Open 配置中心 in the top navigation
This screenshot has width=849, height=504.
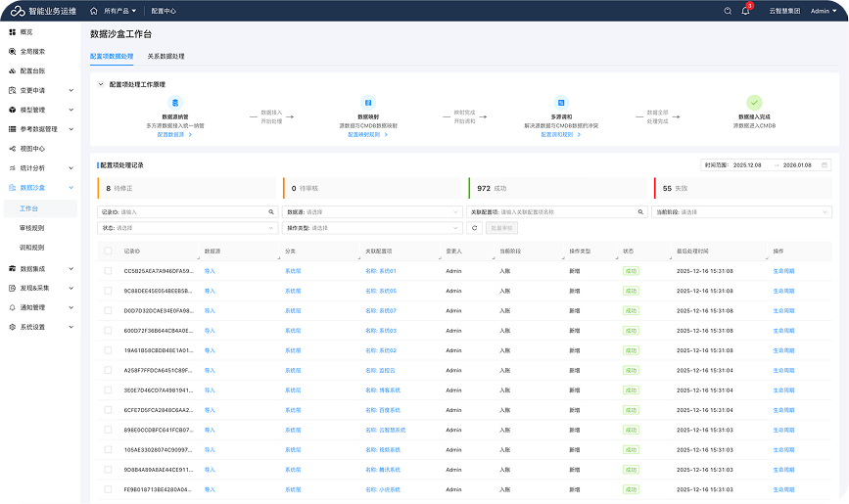164,11
